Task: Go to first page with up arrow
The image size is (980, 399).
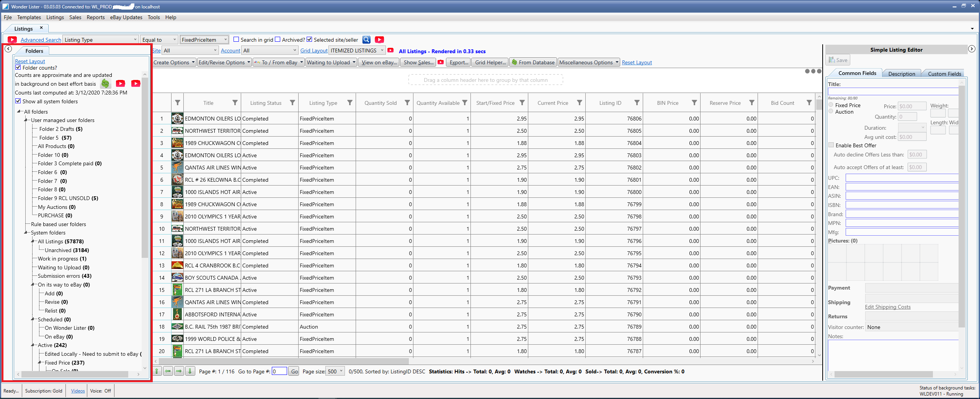Action: (157, 371)
